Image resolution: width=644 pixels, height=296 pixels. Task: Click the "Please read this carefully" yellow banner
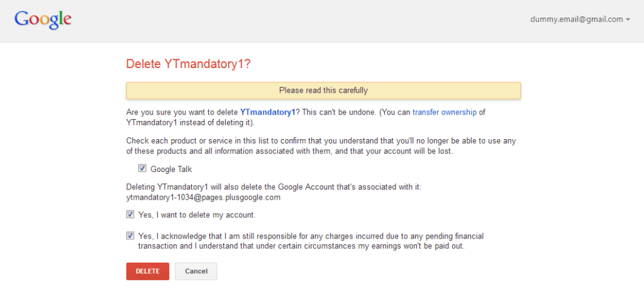323,91
